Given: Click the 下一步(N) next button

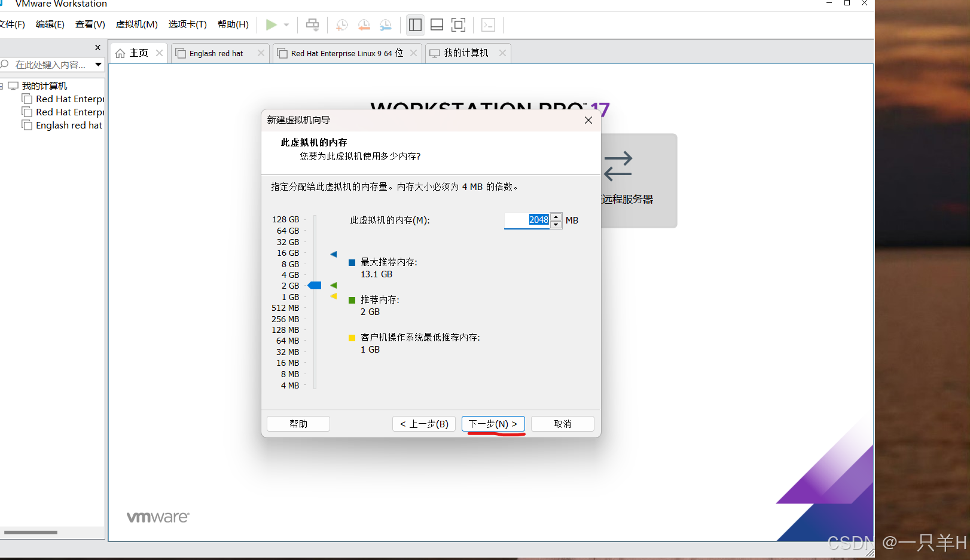Looking at the screenshot, I should click(493, 424).
